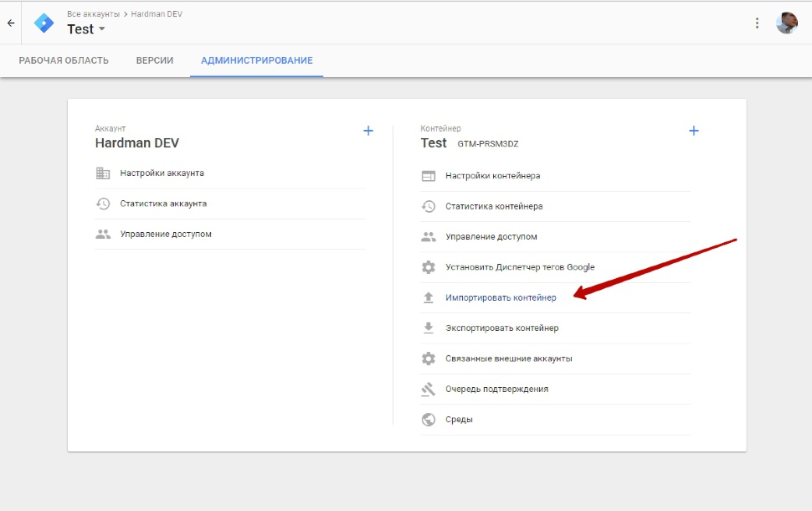Click the back arrow icon

[11, 23]
